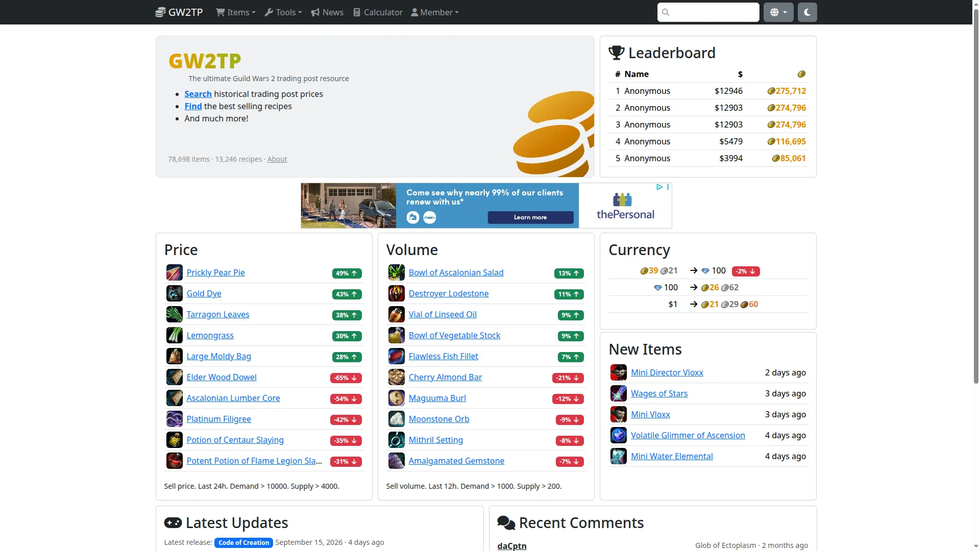
Task: Click the Latest Updates heading
Action: [226, 523]
